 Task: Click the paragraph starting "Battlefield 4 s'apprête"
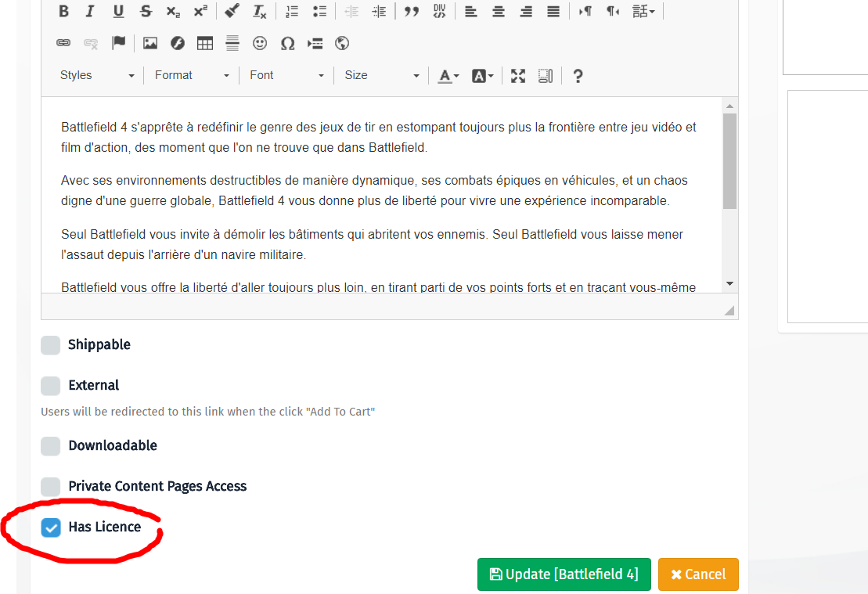(x=379, y=137)
